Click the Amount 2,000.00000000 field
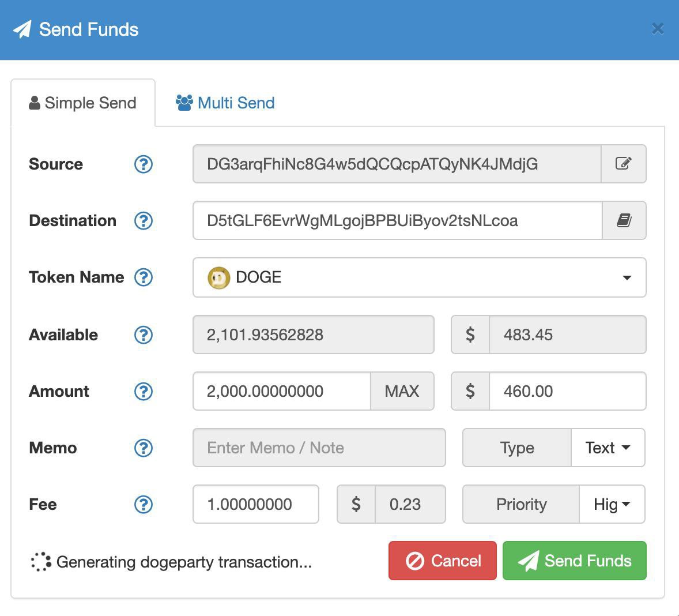This screenshot has width=679, height=616. click(x=282, y=391)
